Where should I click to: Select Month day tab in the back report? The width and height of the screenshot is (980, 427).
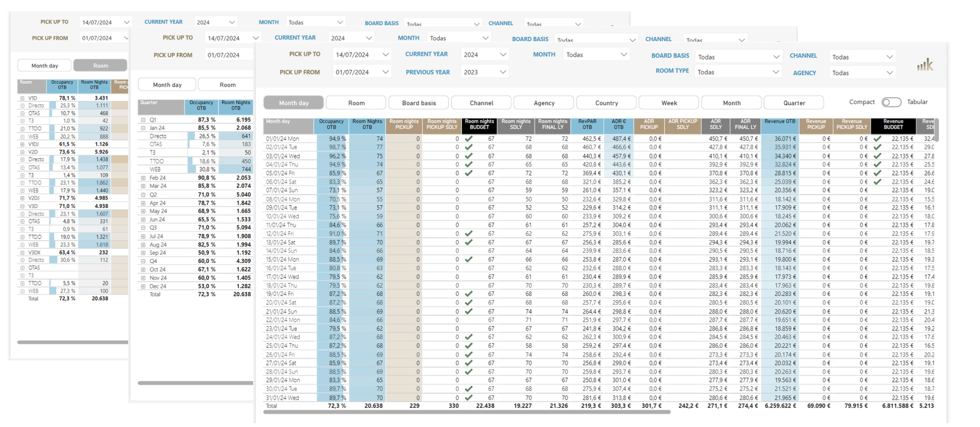[44, 66]
